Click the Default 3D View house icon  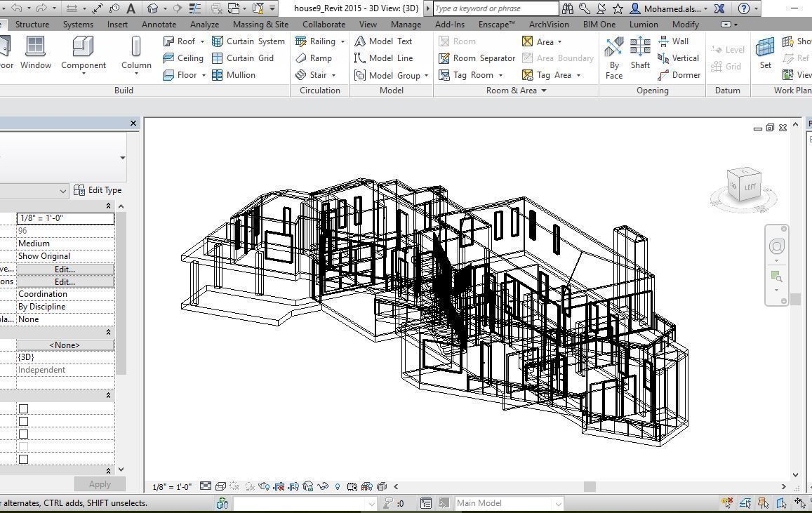pos(152,8)
